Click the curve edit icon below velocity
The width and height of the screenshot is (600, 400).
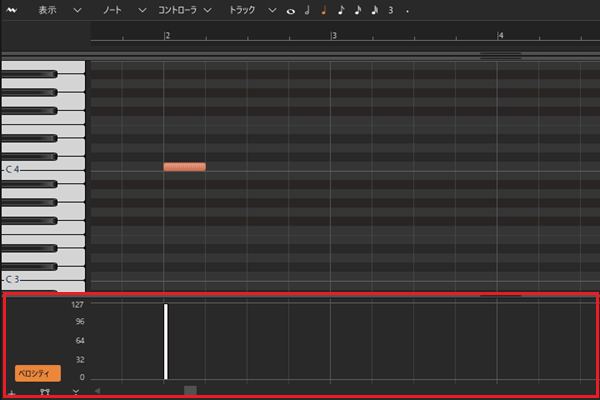click(x=44, y=392)
